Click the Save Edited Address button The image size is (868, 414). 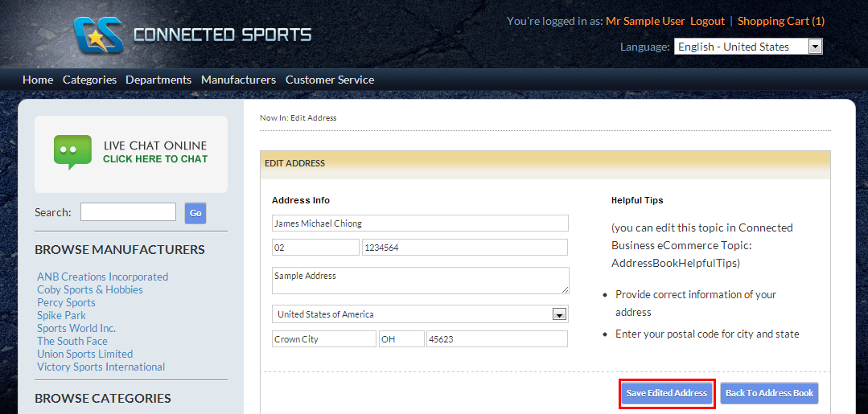point(667,393)
